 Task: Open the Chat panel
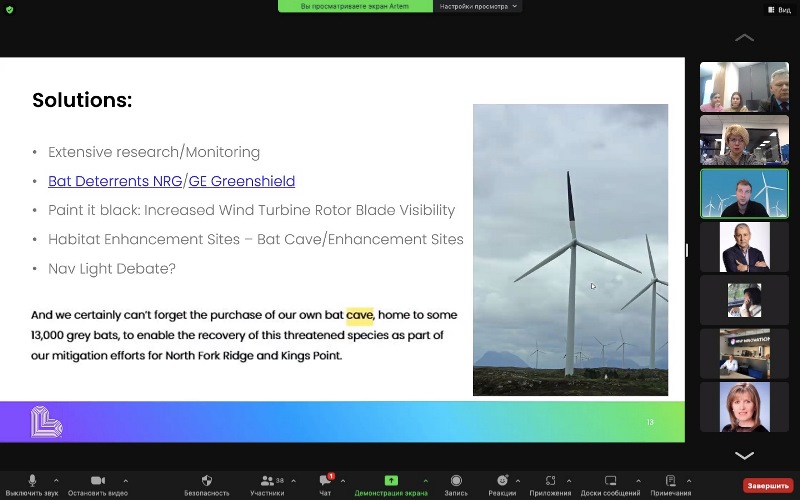325,482
